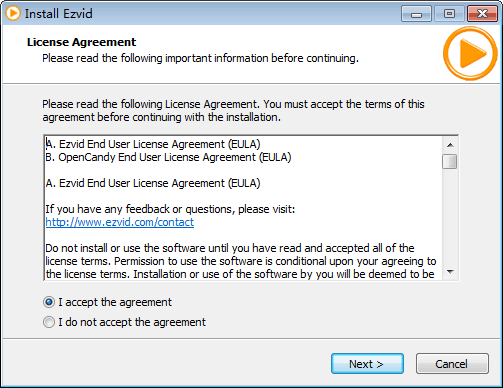
Task: Cancel the Ezvid installation
Action: pos(452,364)
